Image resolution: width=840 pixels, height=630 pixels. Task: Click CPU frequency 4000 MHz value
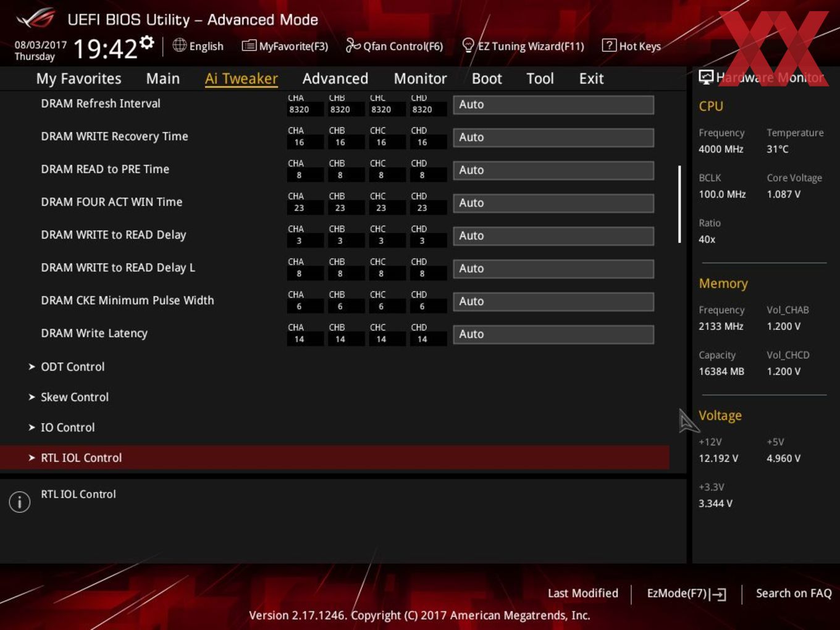click(x=721, y=149)
